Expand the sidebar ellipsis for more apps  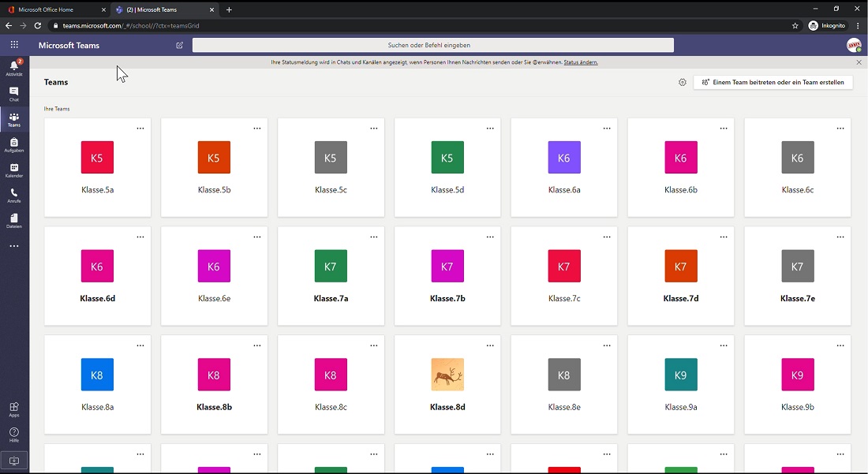13,245
